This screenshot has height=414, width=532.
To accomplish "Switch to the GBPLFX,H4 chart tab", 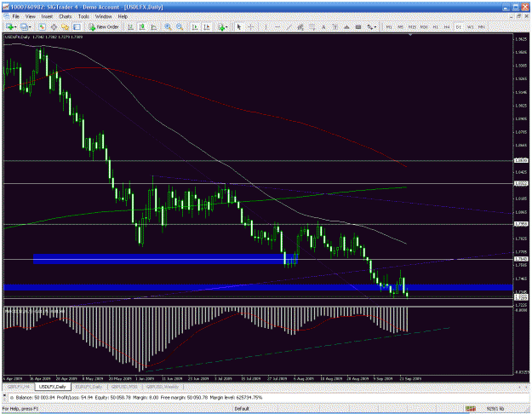I will tap(19, 387).
